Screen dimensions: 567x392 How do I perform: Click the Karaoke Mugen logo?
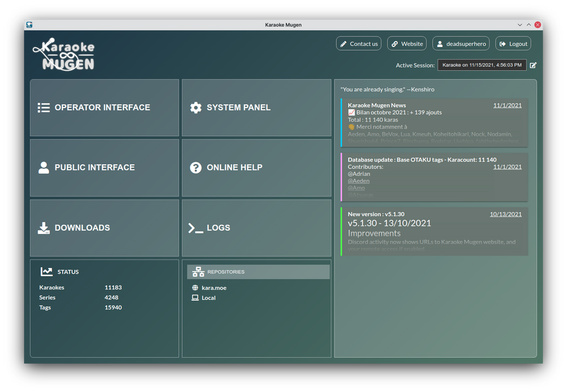pos(64,54)
